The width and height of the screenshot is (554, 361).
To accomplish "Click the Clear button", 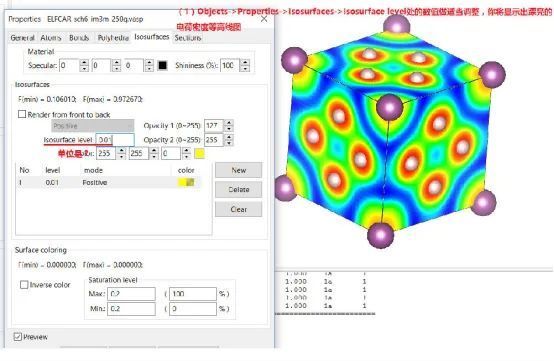I will (x=238, y=209).
